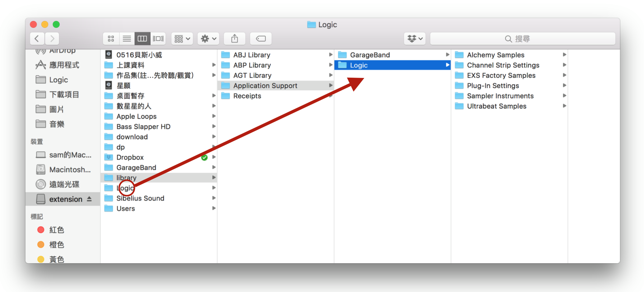The height and width of the screenshot is (292, 644).
Task: Open the Apple Loops folder
Action: pyautogui.click(x=136, y=116)
